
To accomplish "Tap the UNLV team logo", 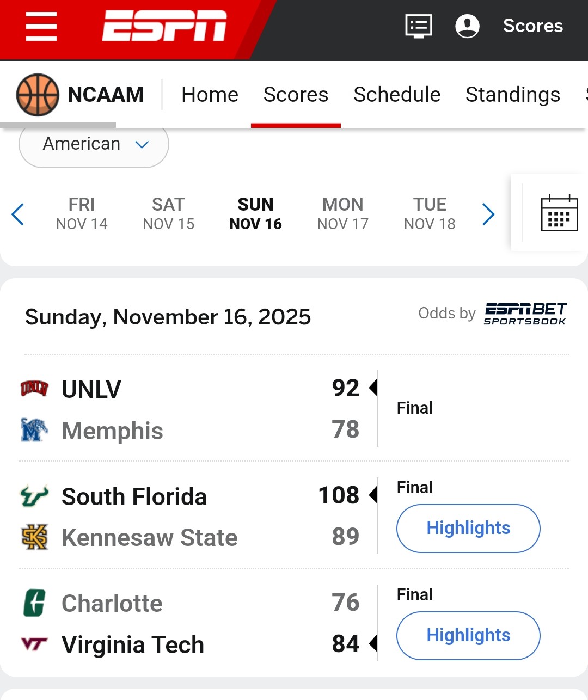I will point(34,389).
